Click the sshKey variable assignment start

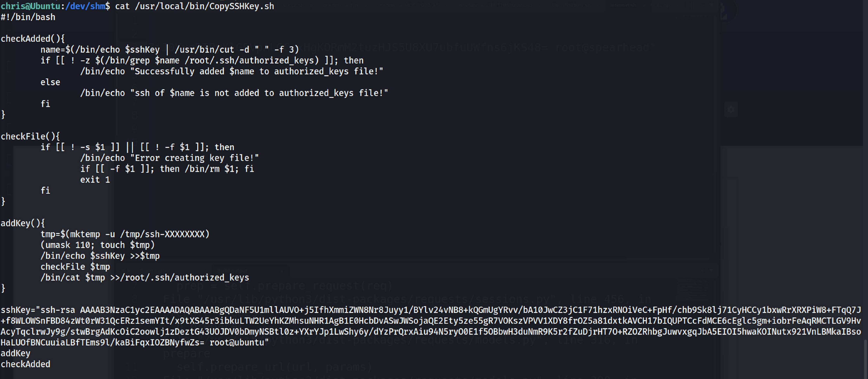[19, 310]
